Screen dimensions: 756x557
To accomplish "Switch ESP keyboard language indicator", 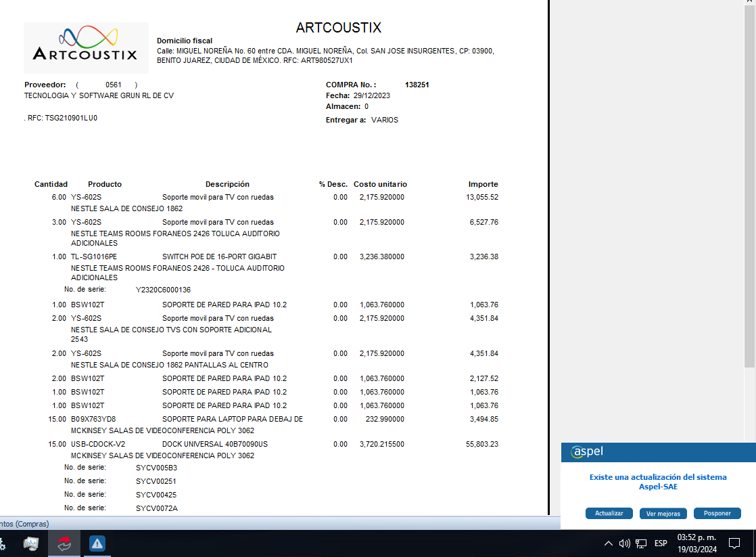I will tap(661, 543).
